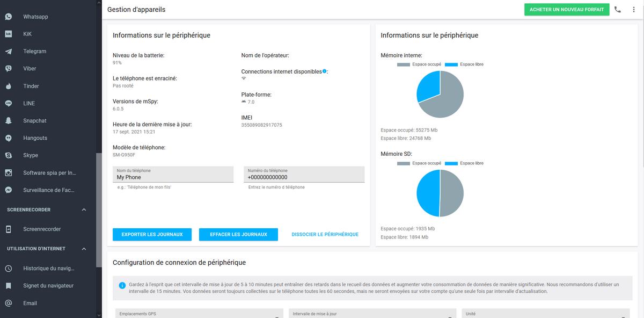644x318 pixels.
Task: Click SD memory Espace occupé grey legend swatch
Action: coord(404,163)
